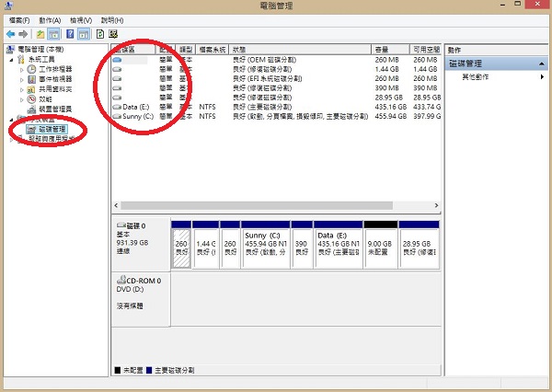Collapse the 存放裝置 node arrow
This screenshot has width=552, height=392.
pos(12,120)
